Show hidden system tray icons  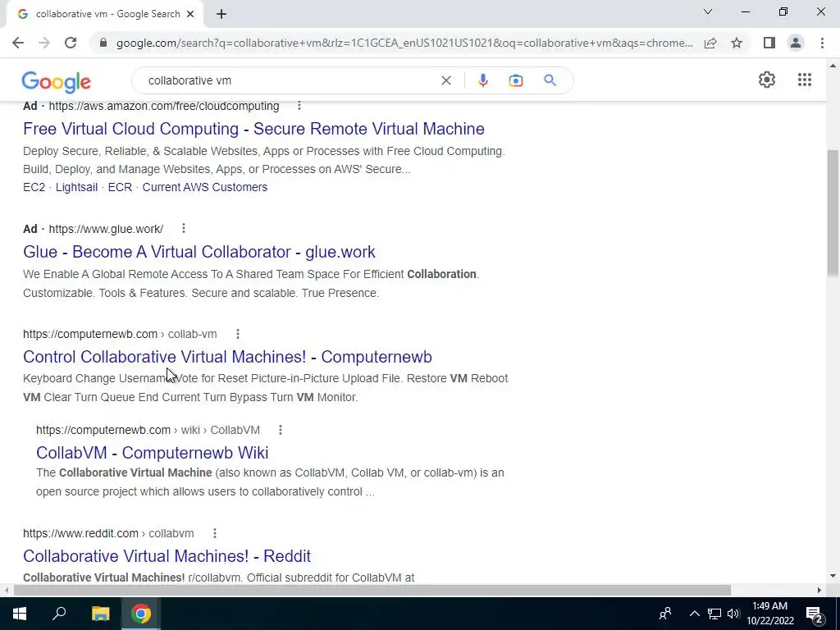tap(694, 614)
